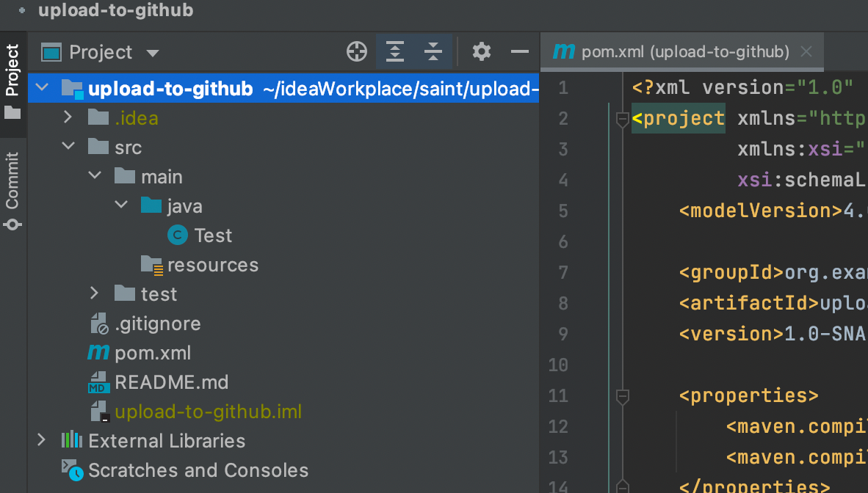Select the Test class in the tree
The height and width of the screenshot is (493, 868).
click(x=212, y=235)
